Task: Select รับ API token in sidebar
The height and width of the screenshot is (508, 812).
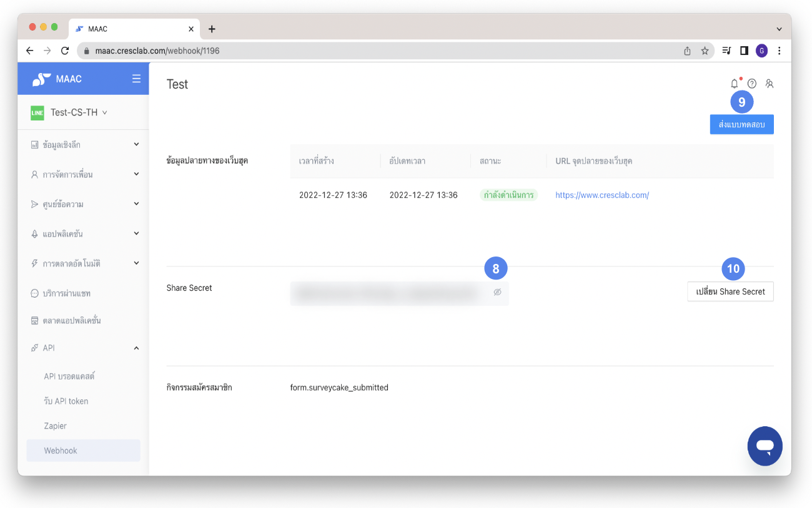Action: click(x=66, y=401)
